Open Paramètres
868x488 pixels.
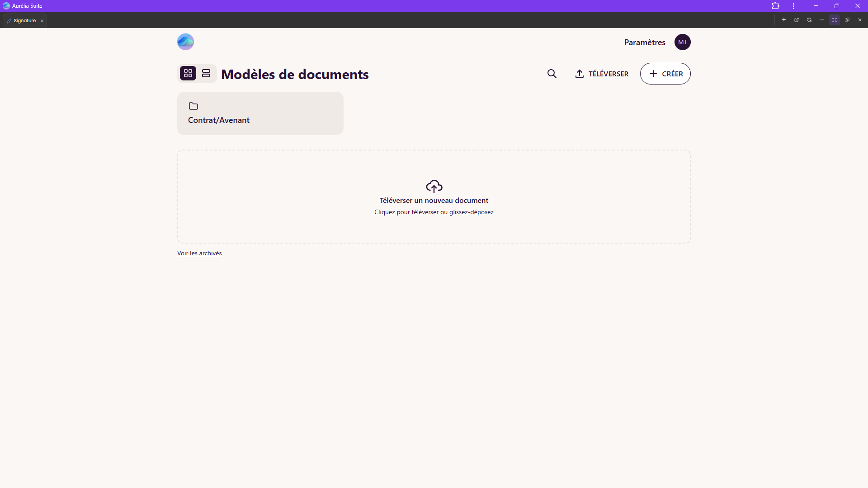tap(645, 42)
